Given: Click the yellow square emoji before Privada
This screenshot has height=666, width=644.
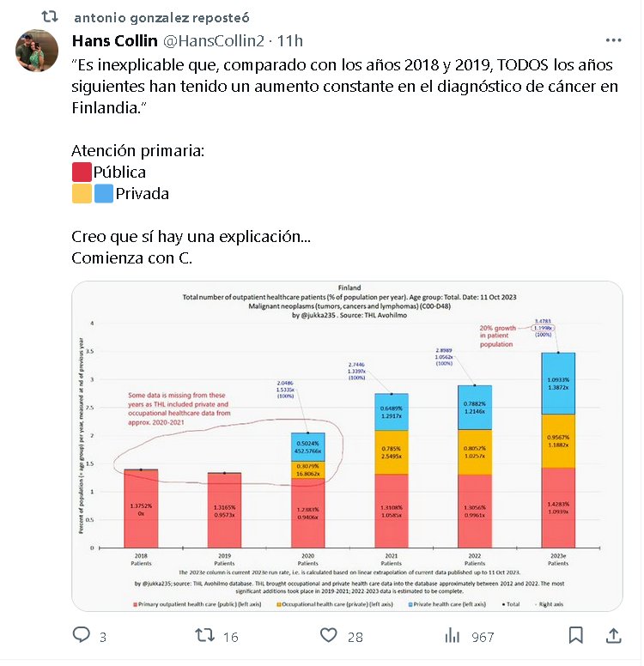Looking at the screenshot, I should [x=82, y=193].
